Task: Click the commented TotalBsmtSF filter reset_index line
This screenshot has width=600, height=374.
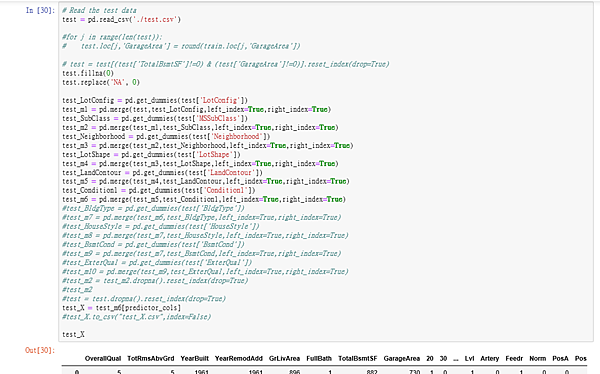Action: (225, 64)
